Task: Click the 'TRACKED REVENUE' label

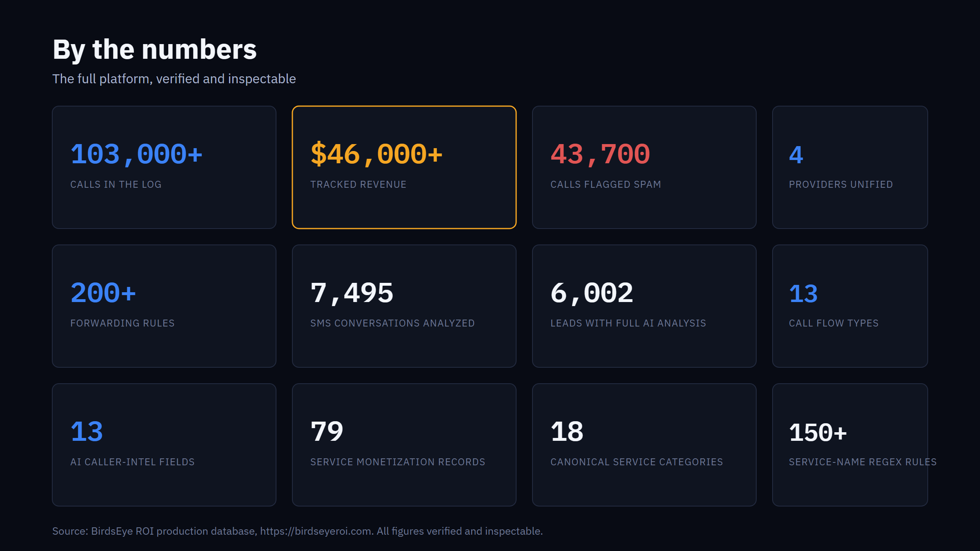Action: pyautogui.click(x=359, y=184)
